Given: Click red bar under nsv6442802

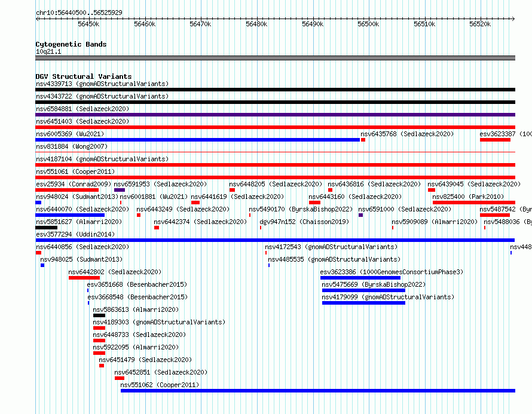Looking at the screenshot, I should pyautogui.click(x=84, y=278).
